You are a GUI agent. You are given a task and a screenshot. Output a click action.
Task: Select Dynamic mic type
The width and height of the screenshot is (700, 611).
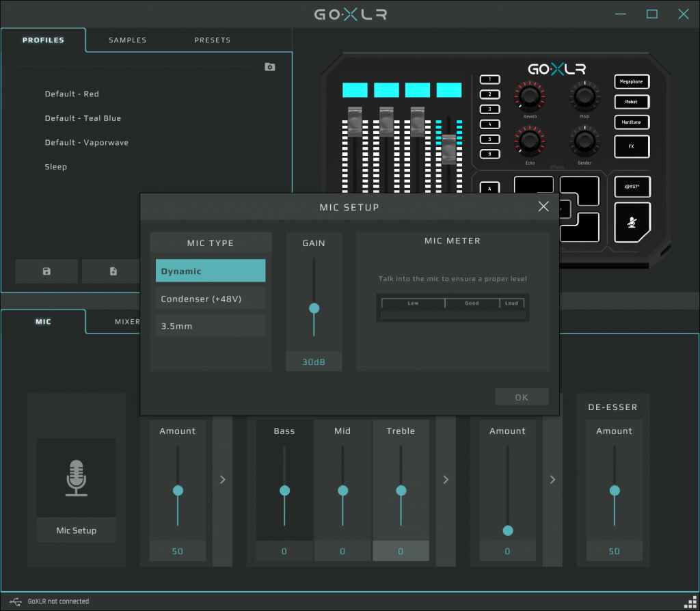coord(211,271)
